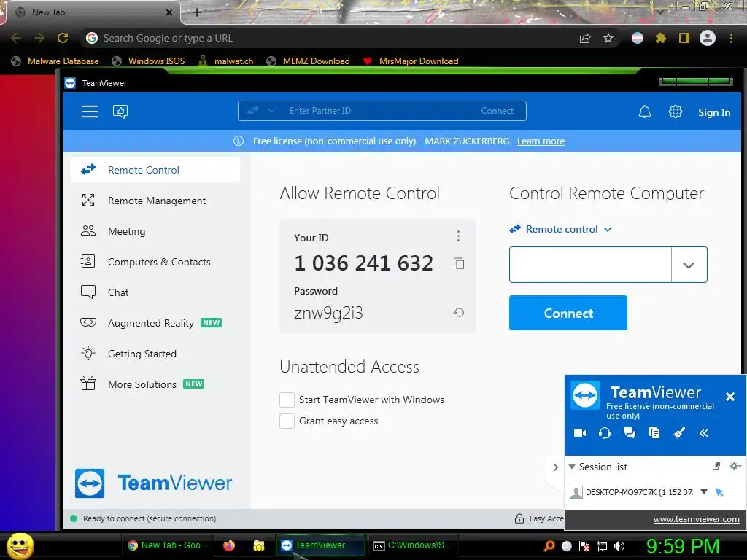Click the Chrome address bar
This screenshot has height=560, width=747.
point(329,38)
